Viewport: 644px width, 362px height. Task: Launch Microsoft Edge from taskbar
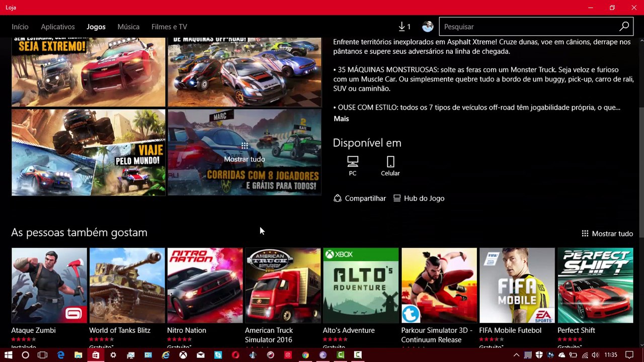coord(61,355)
